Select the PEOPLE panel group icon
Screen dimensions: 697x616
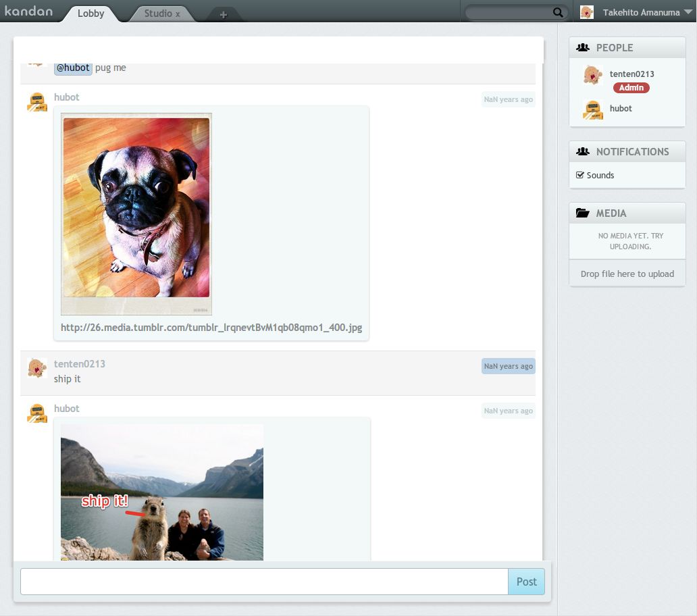583,47
